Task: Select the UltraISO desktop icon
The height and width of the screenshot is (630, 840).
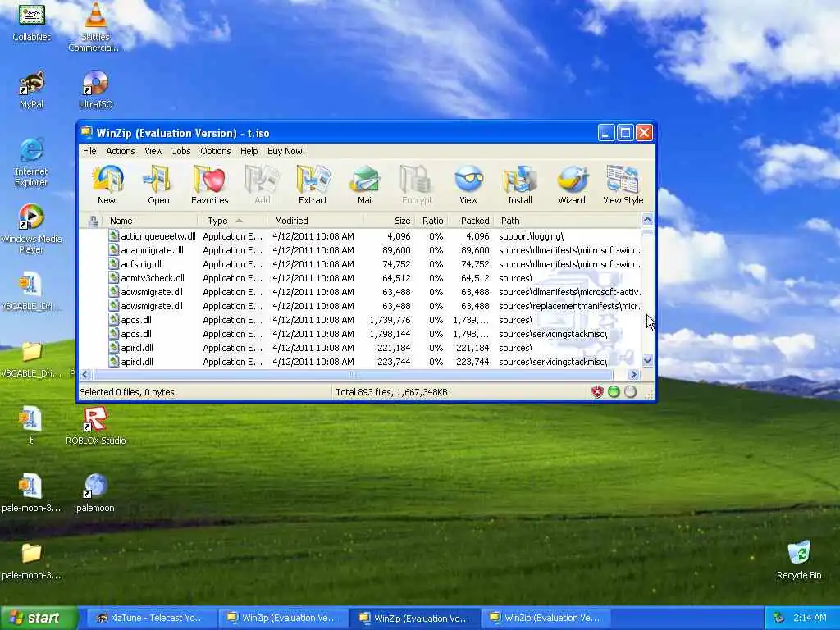Action: (x=95, y=89)
